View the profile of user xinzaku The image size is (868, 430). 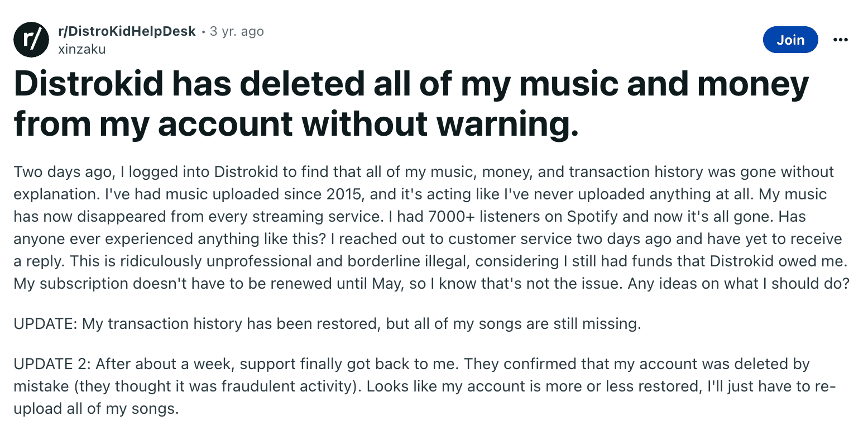tap(81, 49)
